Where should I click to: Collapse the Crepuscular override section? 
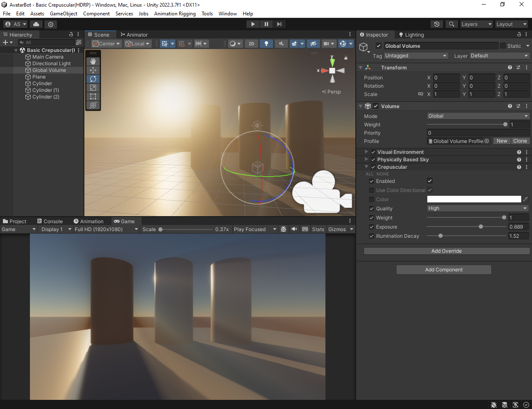(366, 167)
